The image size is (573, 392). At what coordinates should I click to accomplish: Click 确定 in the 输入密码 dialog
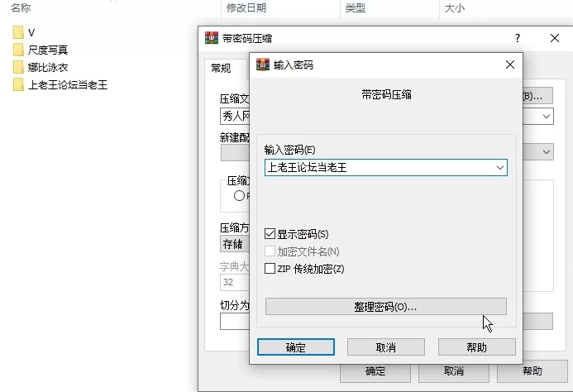pos(296,347)
